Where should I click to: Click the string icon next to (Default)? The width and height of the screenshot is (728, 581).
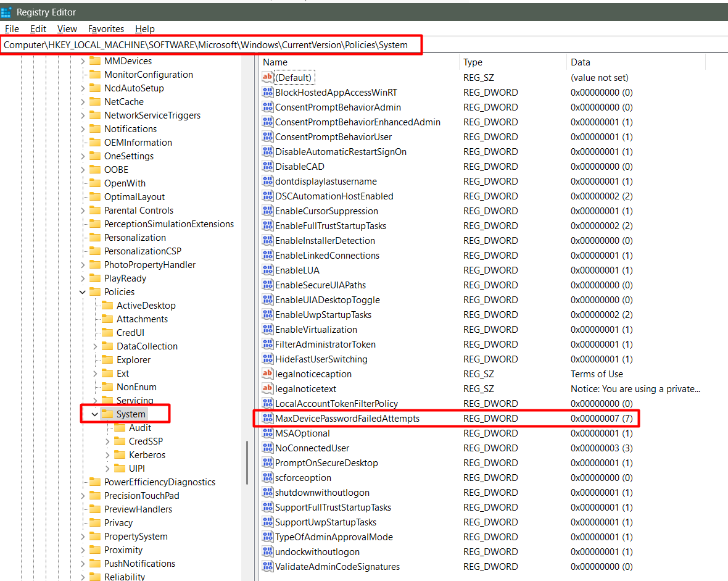pyautogui.click(x=267, y=78)
